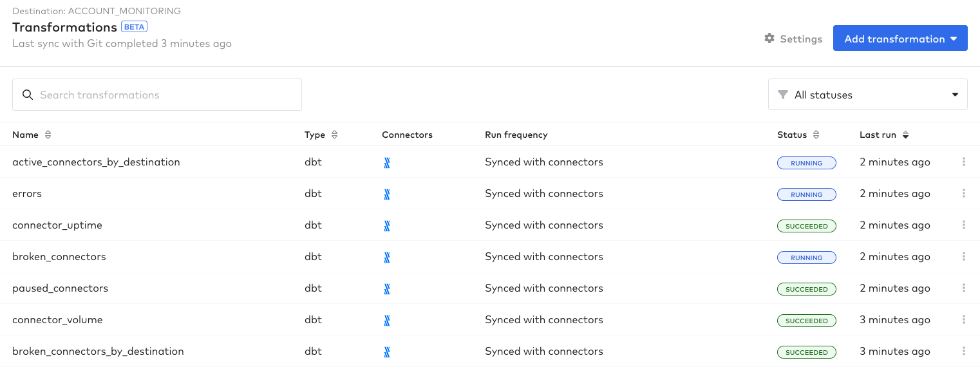
Task: Click connector icon in connector_uptime row
Action: (x=387, y=226)
